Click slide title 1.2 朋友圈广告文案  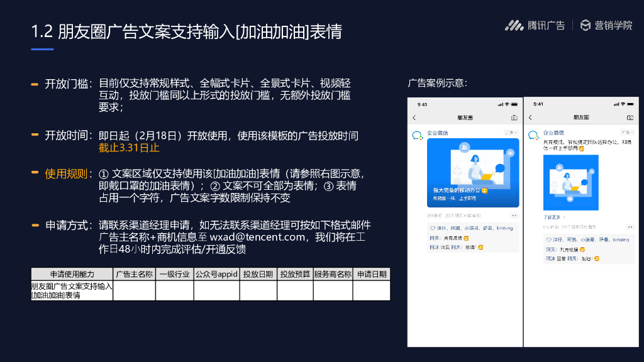pyautogui.click(x=187, y=31)
